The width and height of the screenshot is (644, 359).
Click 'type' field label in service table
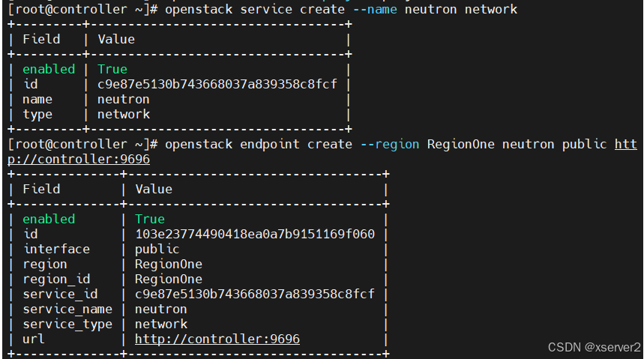pos(37,115)
